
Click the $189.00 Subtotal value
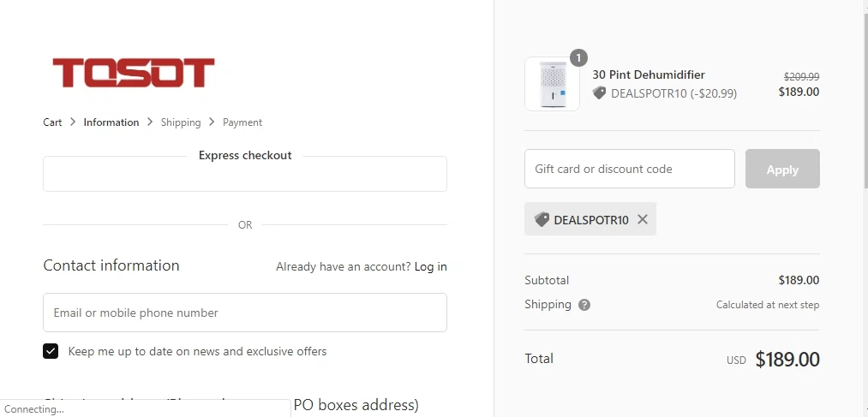(799, 280)
